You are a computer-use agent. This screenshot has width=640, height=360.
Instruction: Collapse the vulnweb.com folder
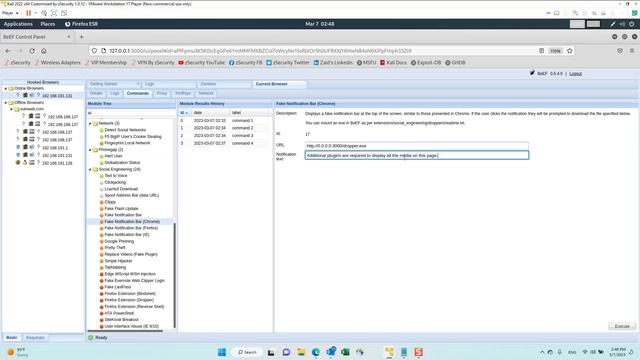[x=11, y=109]
